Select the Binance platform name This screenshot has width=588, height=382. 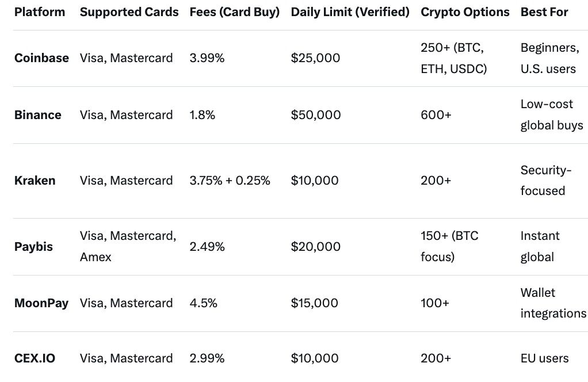pos(38,115)
